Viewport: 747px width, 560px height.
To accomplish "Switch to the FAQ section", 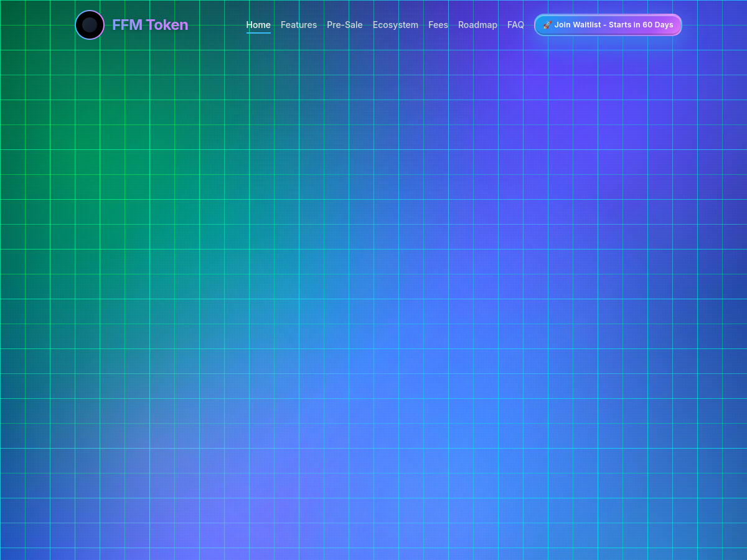I will click(515, 25).
